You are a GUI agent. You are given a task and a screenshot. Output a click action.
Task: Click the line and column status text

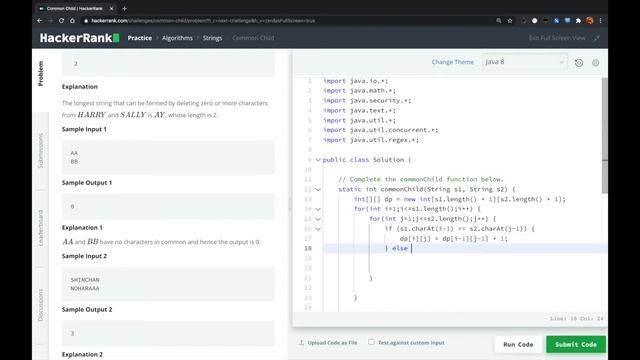click(576, 318)
